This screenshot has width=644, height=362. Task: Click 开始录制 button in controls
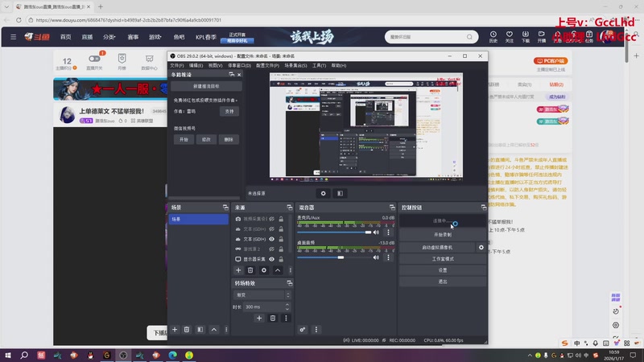click(443, 235)
